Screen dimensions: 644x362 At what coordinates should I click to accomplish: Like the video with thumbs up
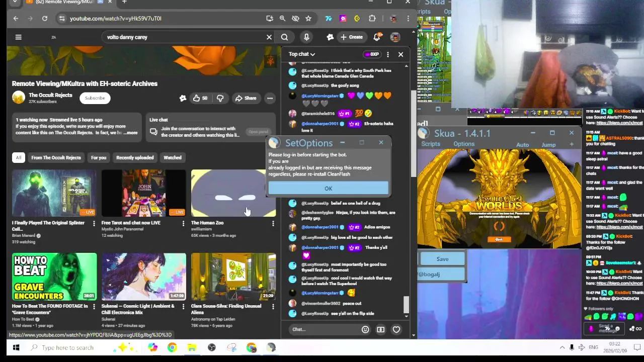200,98
